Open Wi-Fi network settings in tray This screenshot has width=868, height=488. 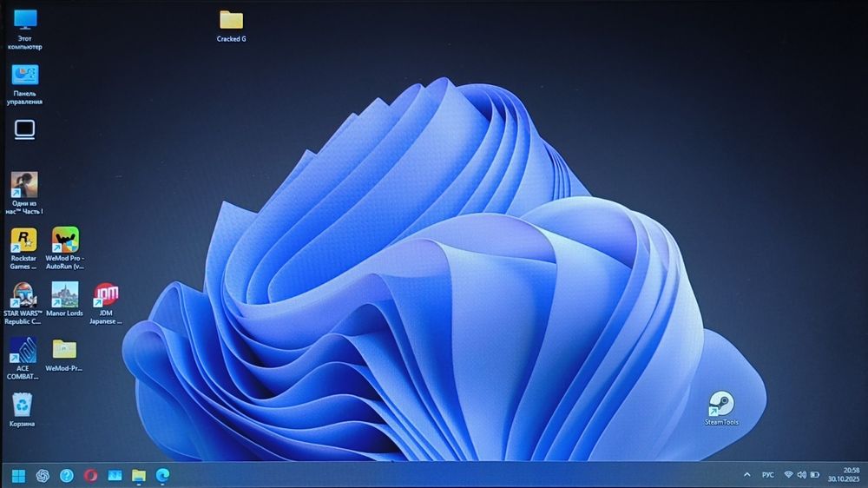(x=788, y=475)
